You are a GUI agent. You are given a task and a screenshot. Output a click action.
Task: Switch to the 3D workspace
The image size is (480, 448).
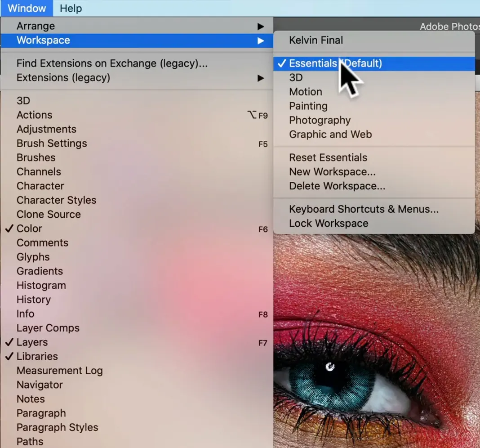coord(374,77)
